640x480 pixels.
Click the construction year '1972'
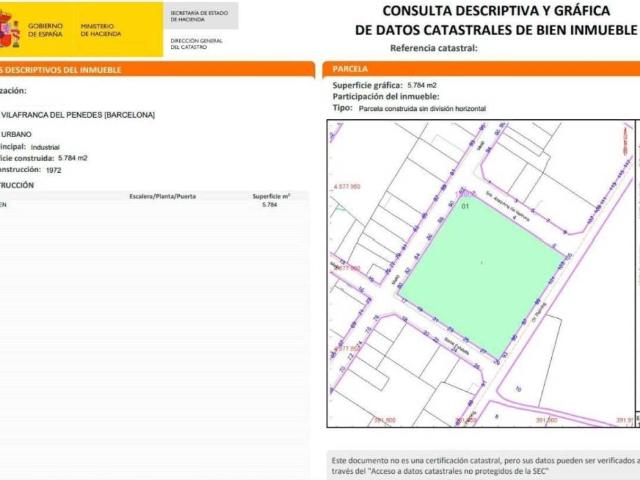(53, 170)
